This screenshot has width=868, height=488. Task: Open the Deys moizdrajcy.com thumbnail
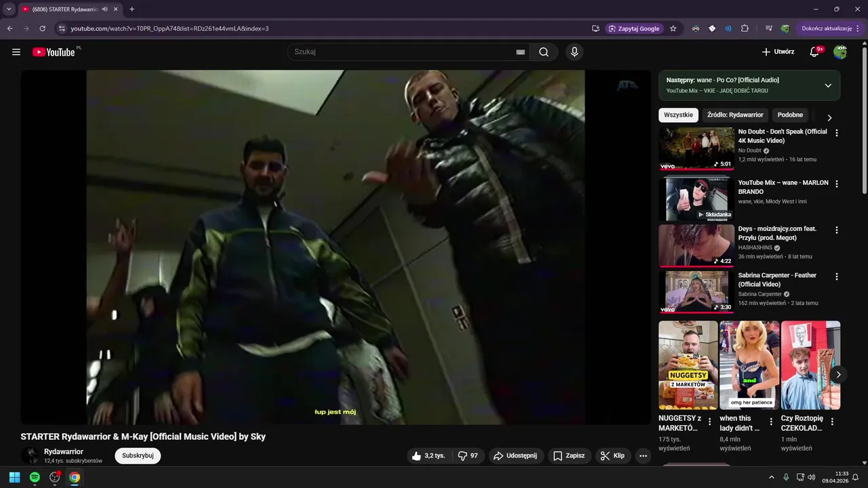coord(696,245)
